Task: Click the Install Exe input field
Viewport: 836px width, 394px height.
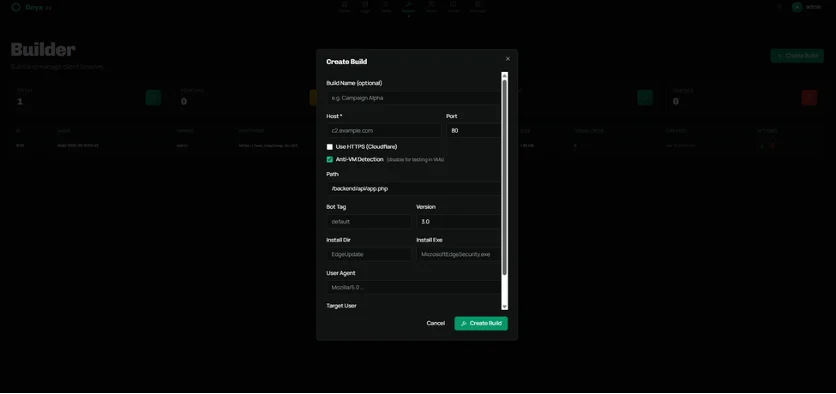Action: click(x=458, y=254)
